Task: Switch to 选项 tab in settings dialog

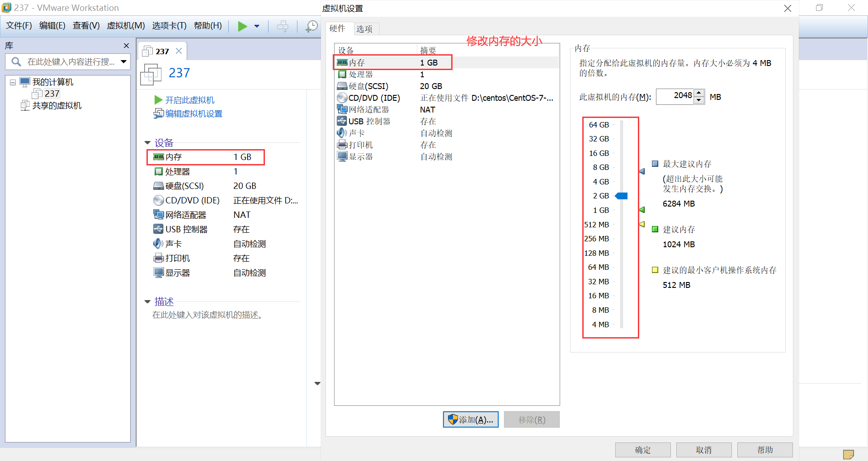Action: coord(364,29)
